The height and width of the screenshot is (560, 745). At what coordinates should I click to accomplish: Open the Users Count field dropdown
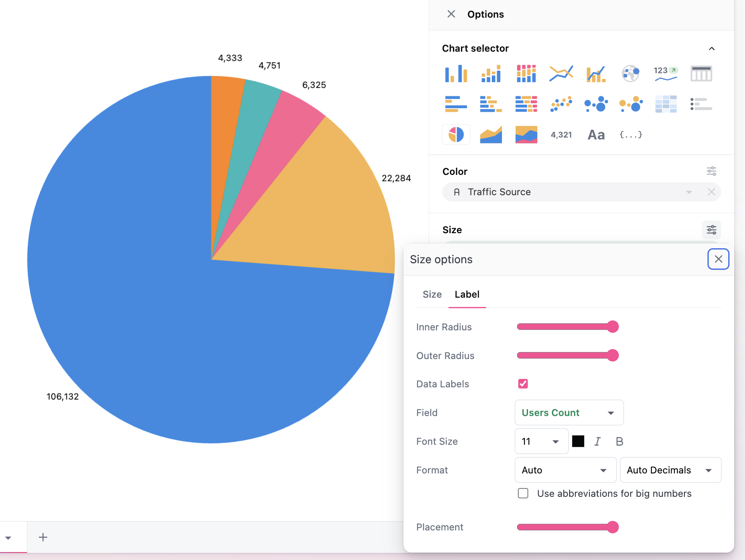[x=569, y=412]
